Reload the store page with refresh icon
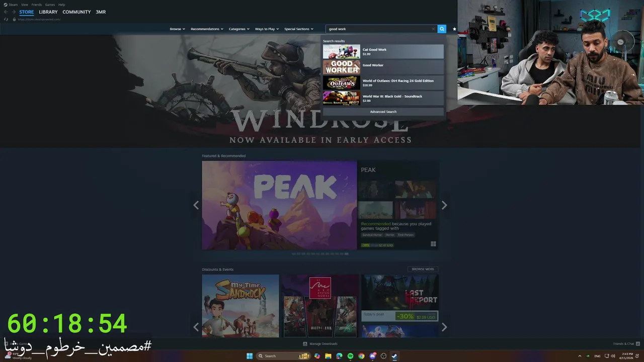This screenshot has height=362, width=644. point(6,19)
